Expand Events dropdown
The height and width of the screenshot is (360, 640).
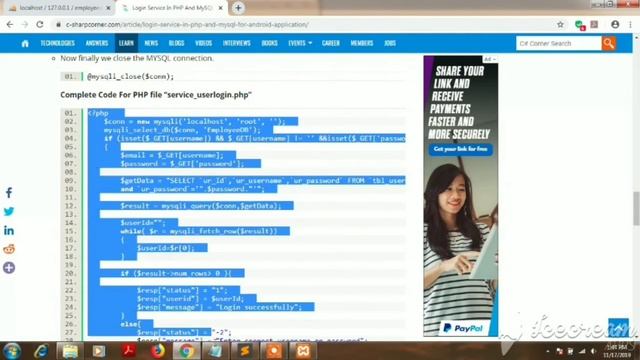pos(300,43)
